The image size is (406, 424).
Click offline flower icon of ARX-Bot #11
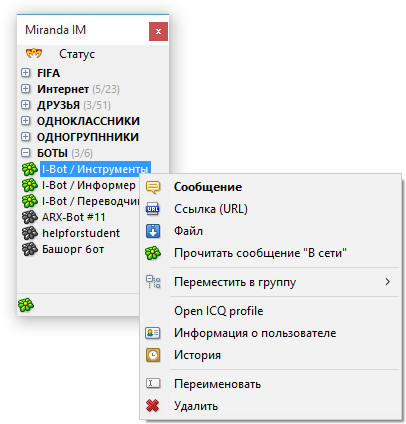30,217
